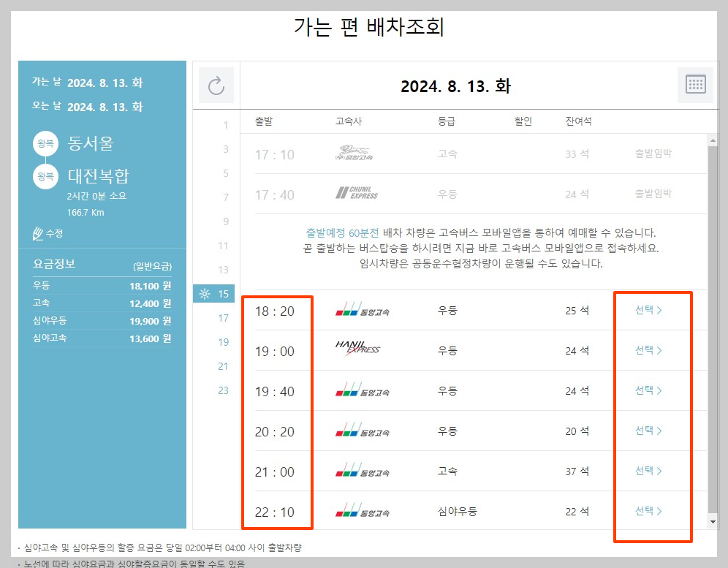Click the 22 : 10 departure time
The height and width of the screenshot is (568, 728).
pyautogui.click(x=274, y=512)
